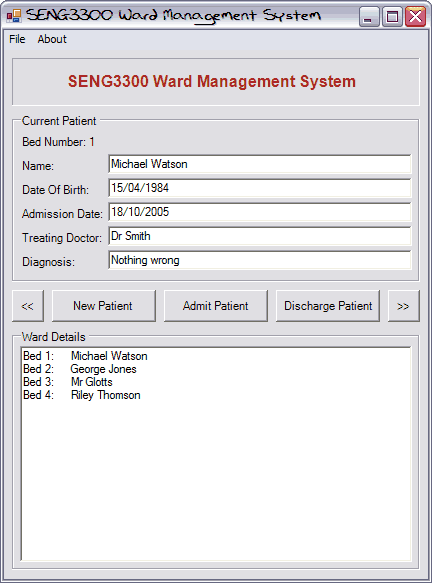This screenshot has width=432, height=583.
Task: Click the Admit Patient button
Action: [216, 306]
